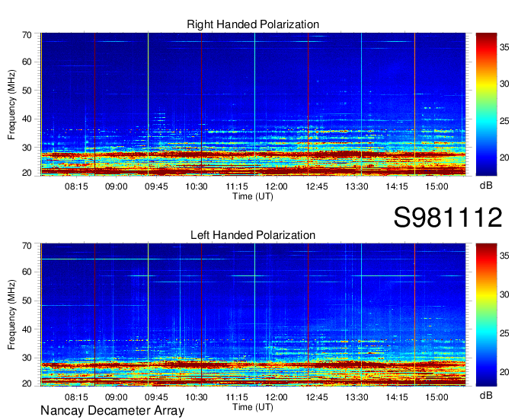518x420 pixels.
Task: Click the 12:00 time tick under top plot
Action: point(277,186)
